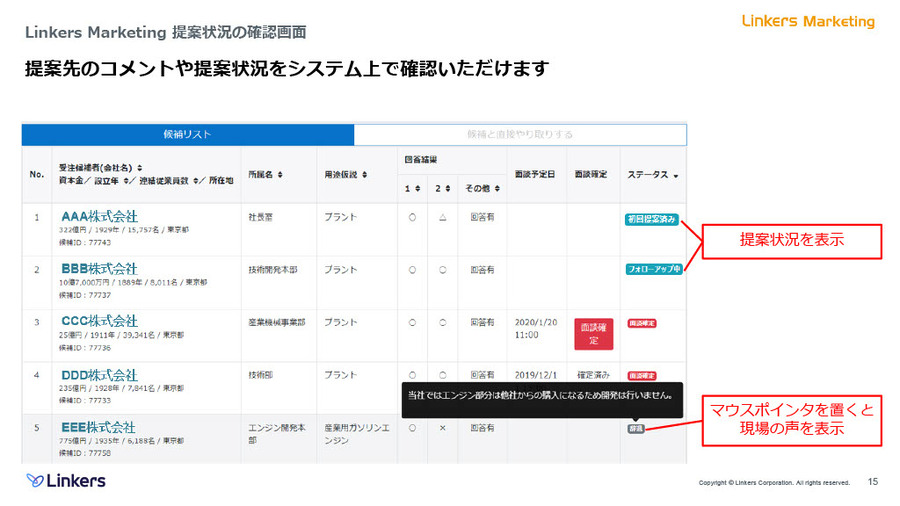Image resolution: width=900 pixels, height=506 pixels.
Task: Open the 候補と直接やり取りする tab
Action: click(520, 134)
